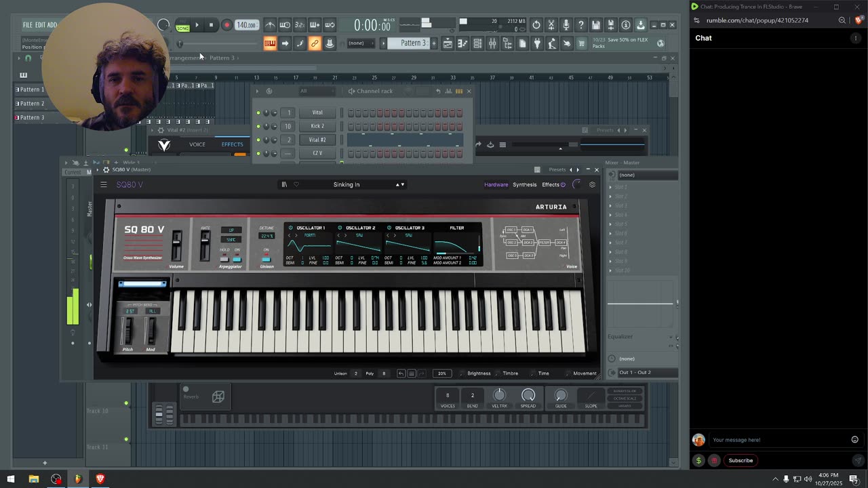Image resolution: width=868 pixels, height=488 pixels.
Task: Click the microphone audio recording icon
Action: (x=566, y=25)
